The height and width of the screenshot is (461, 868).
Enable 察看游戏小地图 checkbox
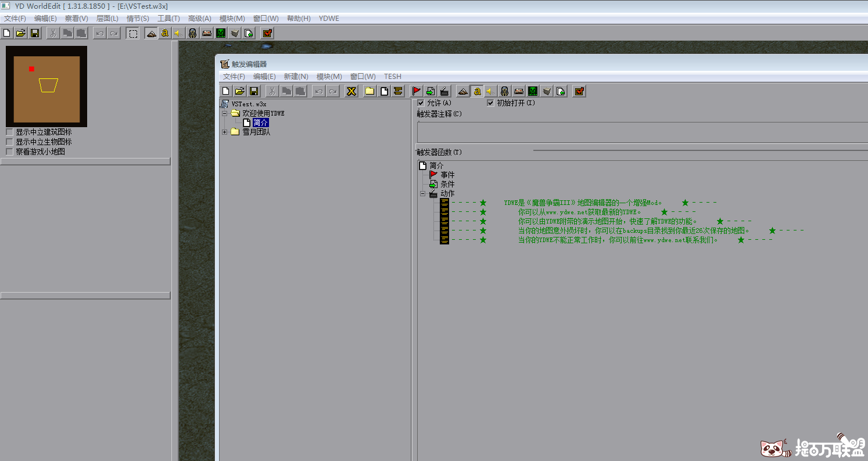click(9, 152)
